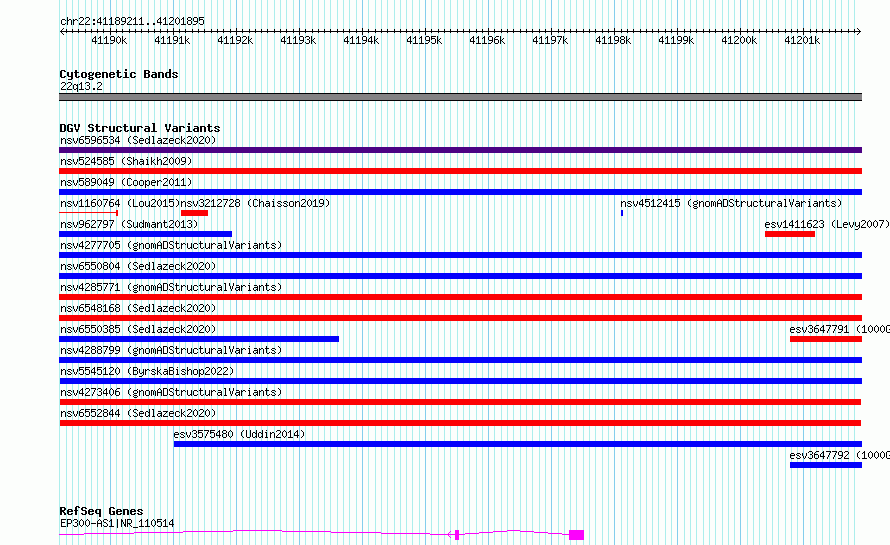Click the Cytogenetic Bands track title

119,74
